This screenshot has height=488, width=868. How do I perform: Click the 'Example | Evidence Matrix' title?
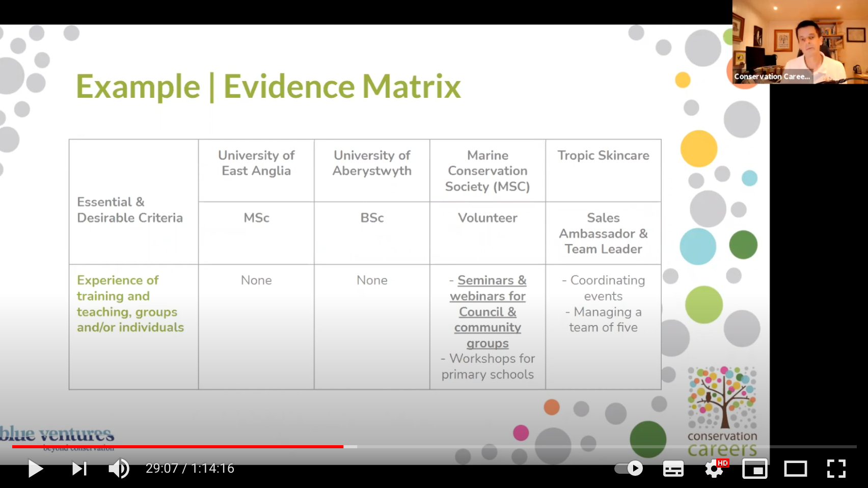(x=268, y=86)
